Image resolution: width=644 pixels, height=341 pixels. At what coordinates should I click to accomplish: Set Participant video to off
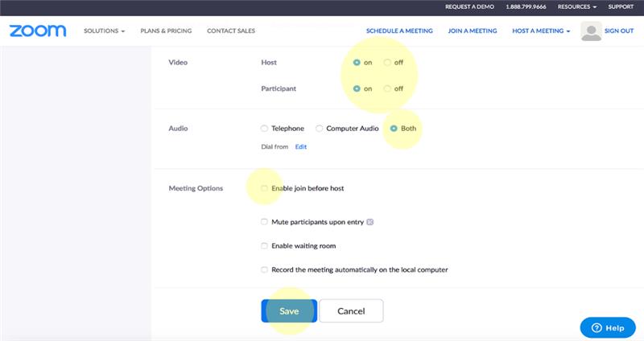point(387,88)
